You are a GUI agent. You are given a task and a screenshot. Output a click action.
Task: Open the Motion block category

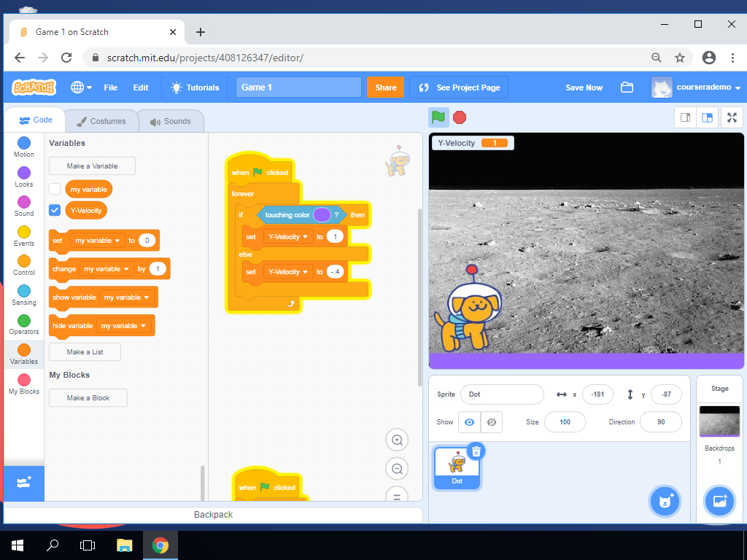tap(24, 147)
